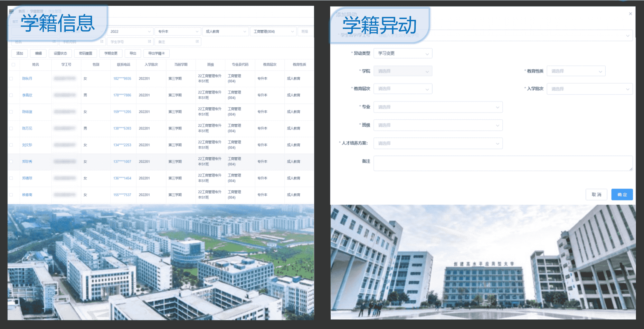Click the 添加 button
This screenshot has width=644, height=329.
pos(20,53)
